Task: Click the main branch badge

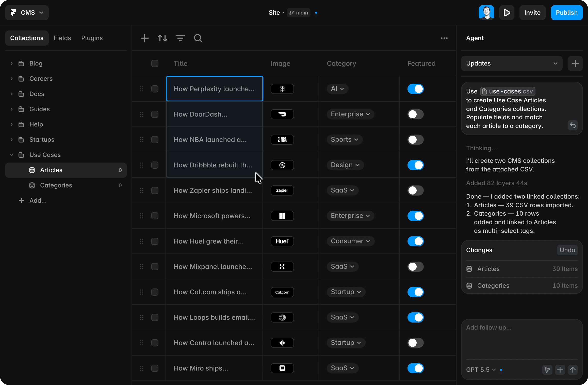Action: (299, 13)
